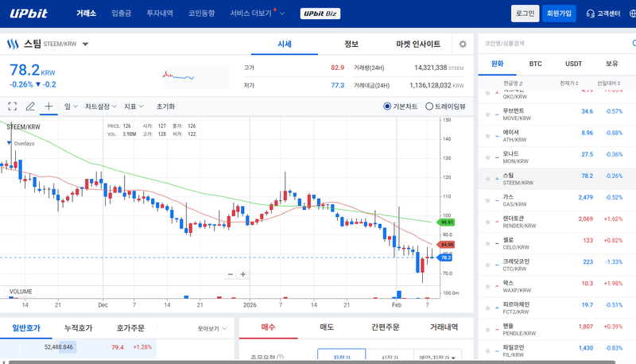Switch to the BTC market tab
Viewport: 636px width, 364px height.
[x=536, y=64]
